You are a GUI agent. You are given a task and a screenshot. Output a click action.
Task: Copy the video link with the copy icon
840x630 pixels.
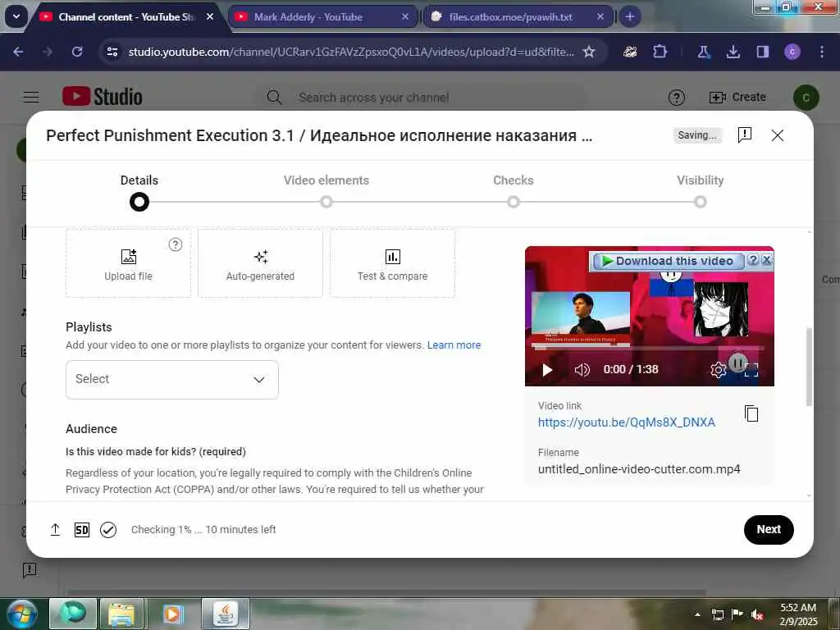751,413
